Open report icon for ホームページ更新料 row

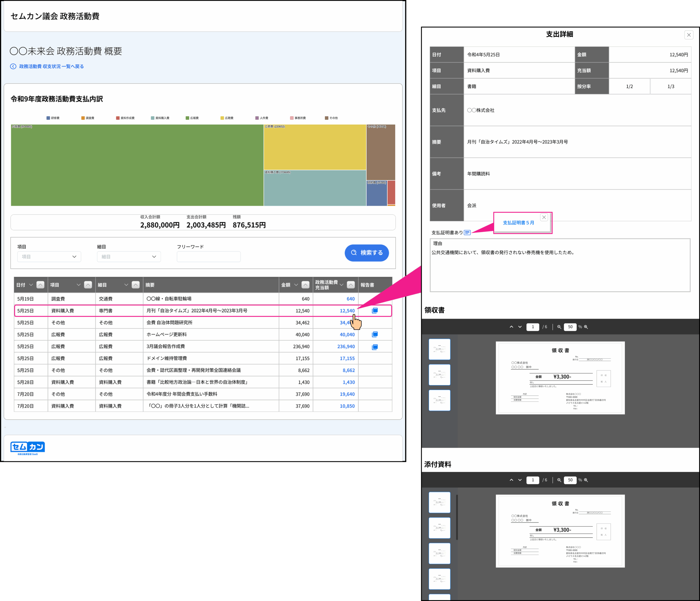375,334
